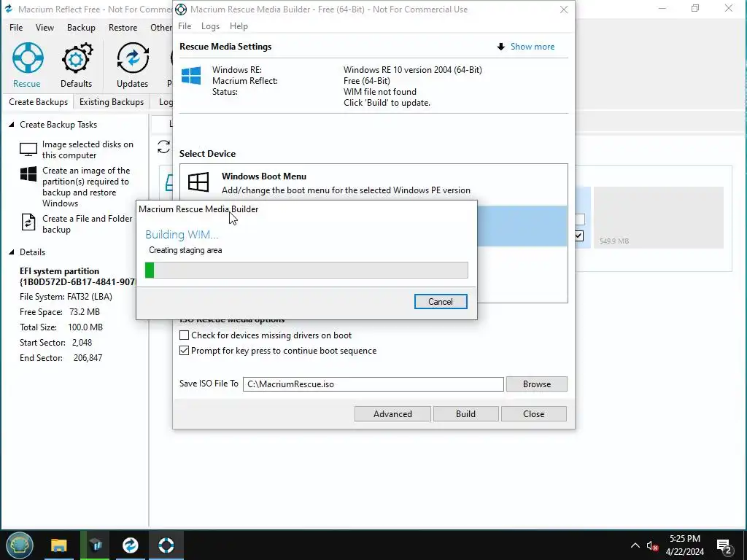Click the 'WIM file not found' status text
This screenshot has height=560, width=747.
click(379, 91)
